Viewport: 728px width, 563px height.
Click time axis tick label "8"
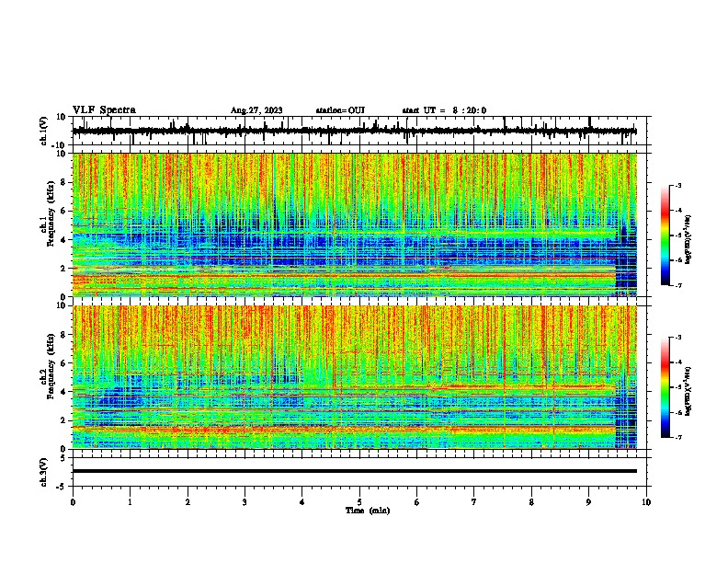pos(531,502)
